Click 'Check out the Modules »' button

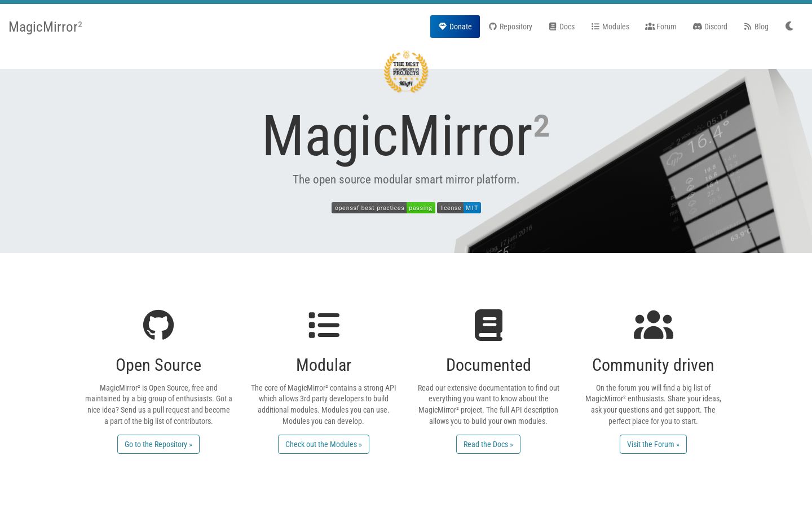tap(324, 444)
